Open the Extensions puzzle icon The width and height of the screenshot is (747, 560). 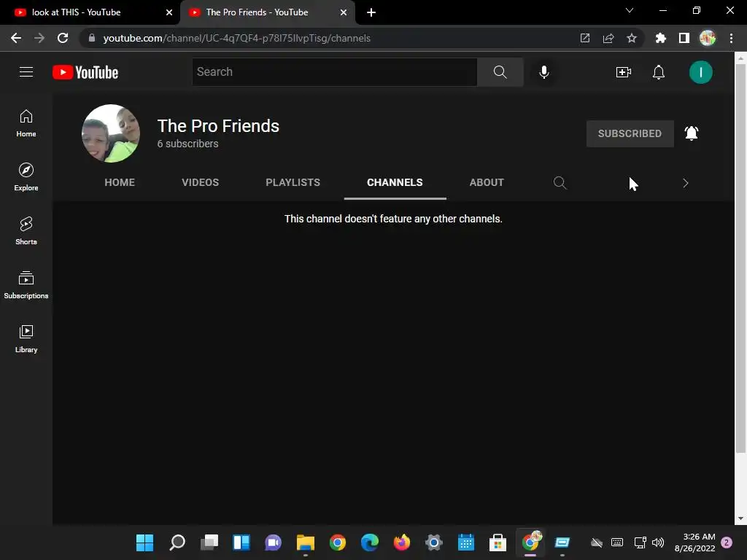click(660, 38)
